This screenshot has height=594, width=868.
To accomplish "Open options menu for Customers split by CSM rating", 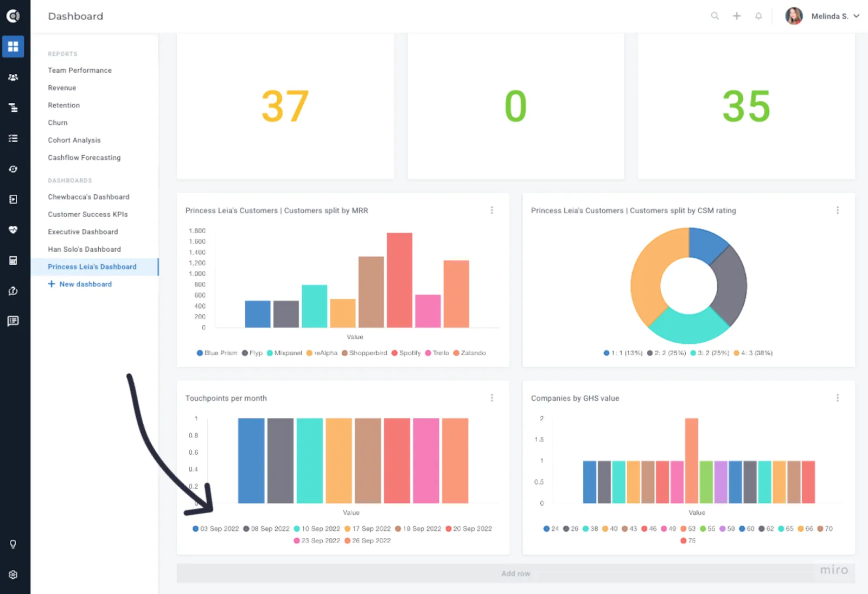I will (x=837, y=210).
